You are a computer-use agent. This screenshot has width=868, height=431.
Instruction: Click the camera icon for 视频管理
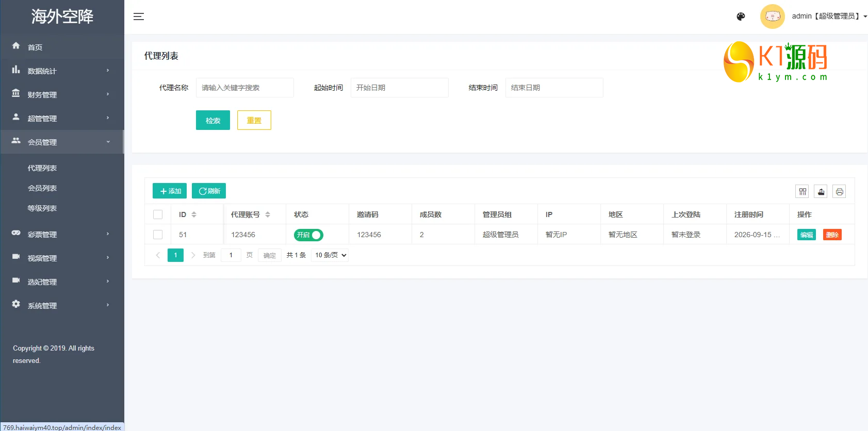(16, 257)
